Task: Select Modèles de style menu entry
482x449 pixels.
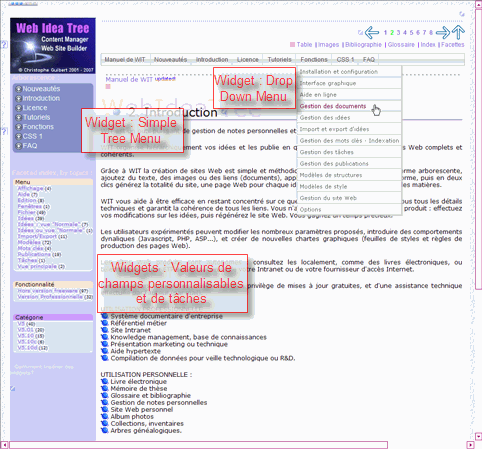Action: point(349,187)
